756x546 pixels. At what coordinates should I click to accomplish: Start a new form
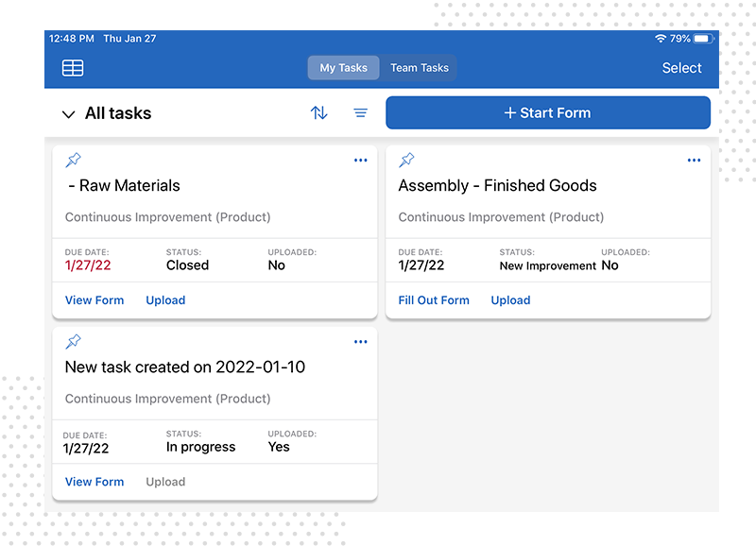click(548, 112)
